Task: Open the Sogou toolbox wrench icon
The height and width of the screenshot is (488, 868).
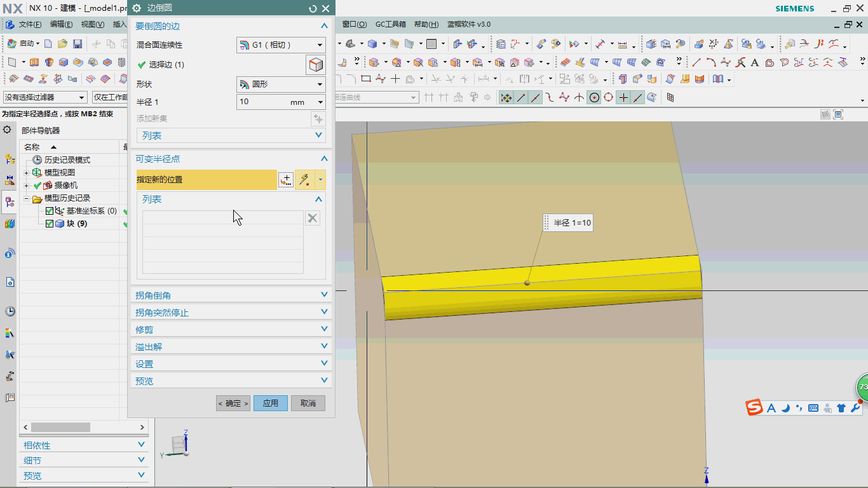Action: (855, 408)
